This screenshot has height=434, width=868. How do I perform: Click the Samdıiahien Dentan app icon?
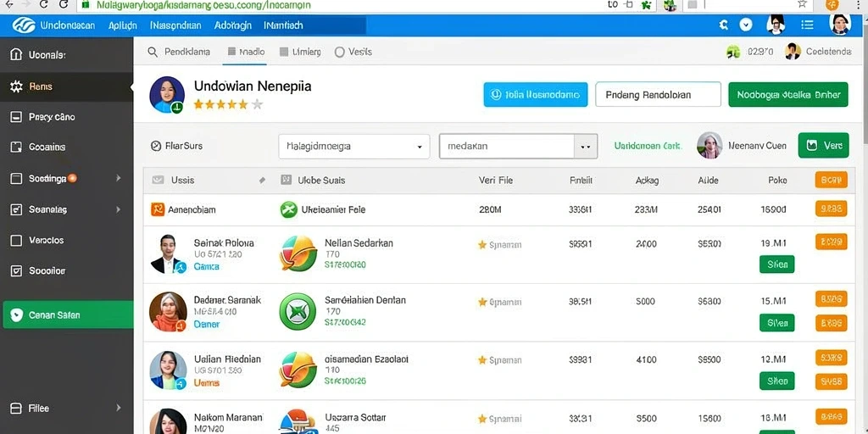298,312
